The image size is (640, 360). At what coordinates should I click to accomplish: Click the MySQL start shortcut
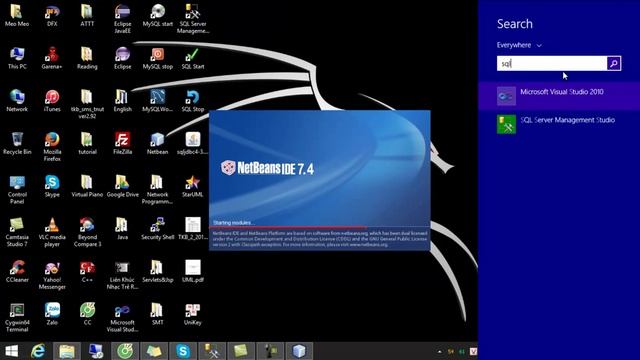(x=158, y=15)
